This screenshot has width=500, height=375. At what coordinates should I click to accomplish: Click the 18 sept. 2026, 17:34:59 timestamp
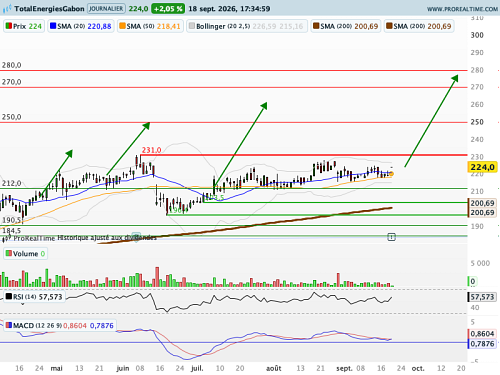[229, 9]
